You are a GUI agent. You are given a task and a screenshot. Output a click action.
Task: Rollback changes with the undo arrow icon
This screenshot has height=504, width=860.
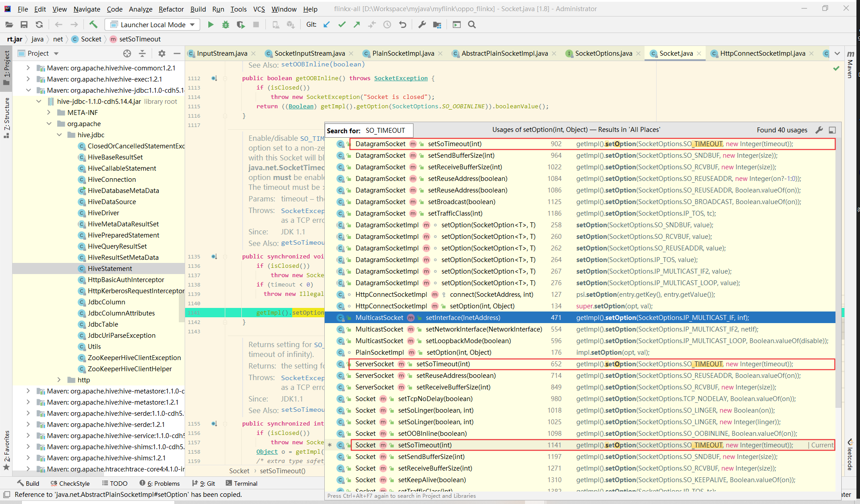coord(403,25)
